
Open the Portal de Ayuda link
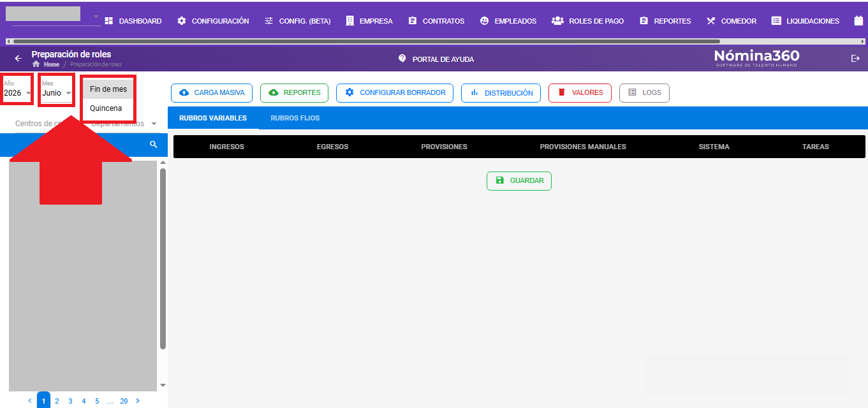tap(436, 59)
